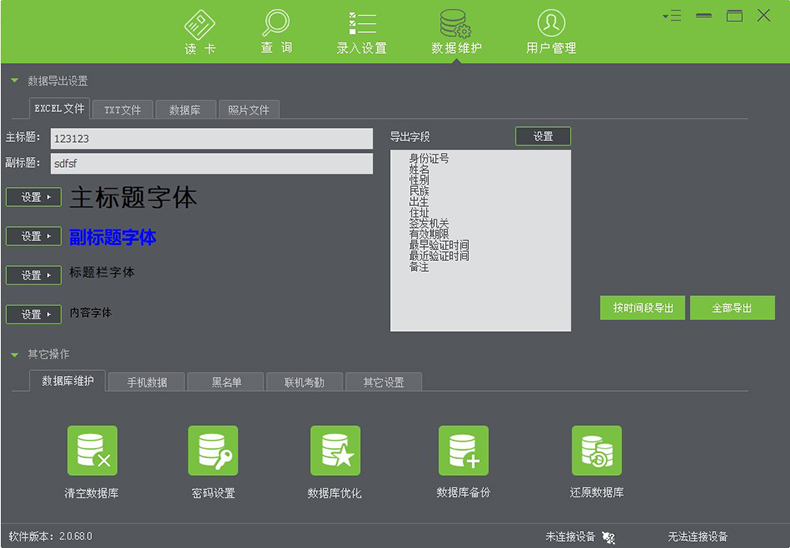
Task: Open the 查询 search section
Action: click(x=276, y=30)
